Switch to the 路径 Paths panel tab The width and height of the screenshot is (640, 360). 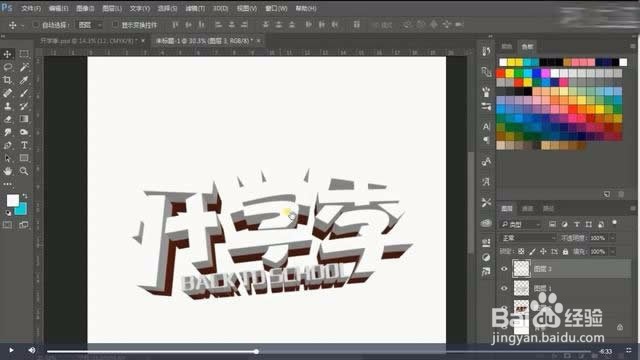tap(548, 209)
